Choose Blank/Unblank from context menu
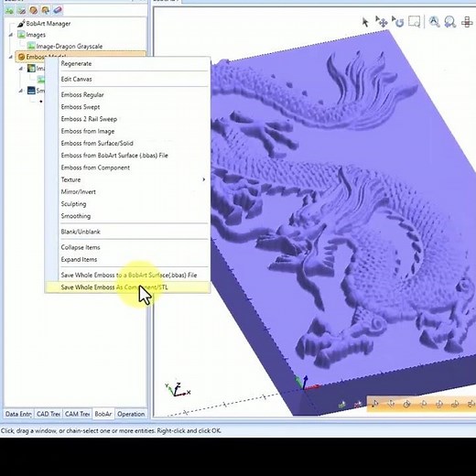 pos(81,232)
